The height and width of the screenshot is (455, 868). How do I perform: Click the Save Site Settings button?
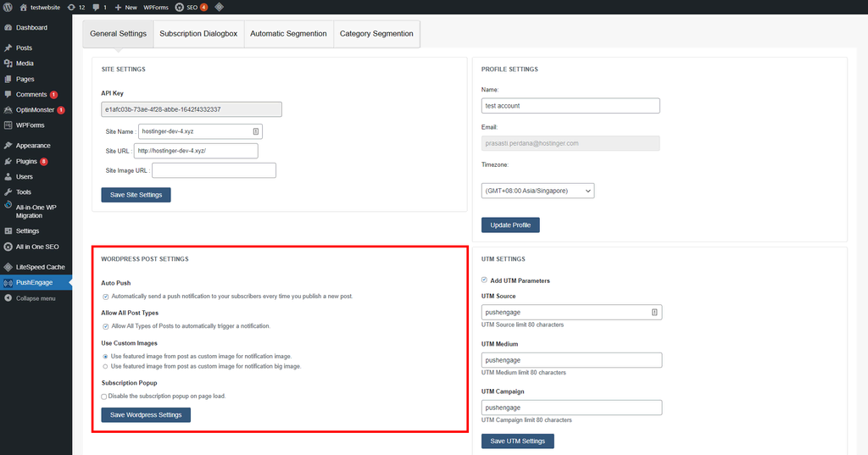tap(136, 195)
